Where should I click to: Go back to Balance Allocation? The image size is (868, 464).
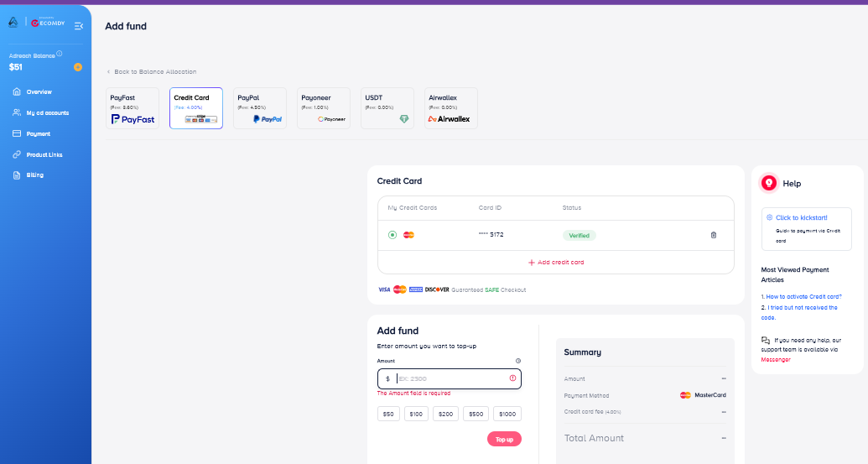[154, 72]
